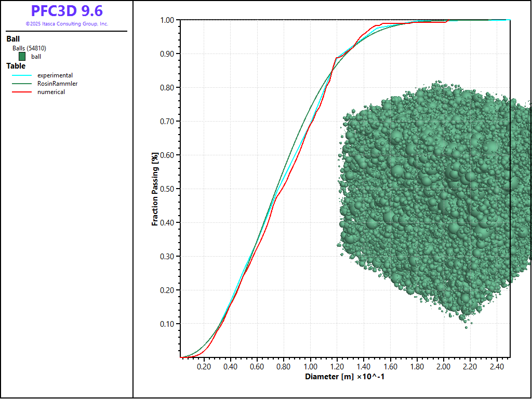Select the 'RosinRammler' legend label

point(57,84)
